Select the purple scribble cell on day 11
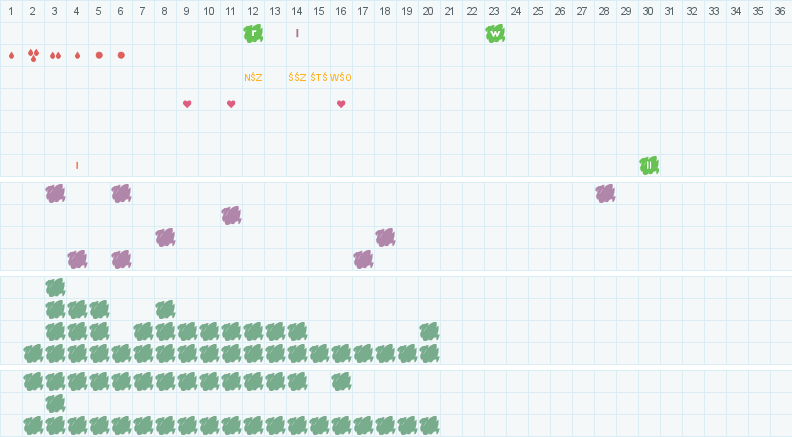This screenshot has height=437, width=792. (x=231, y=215)
